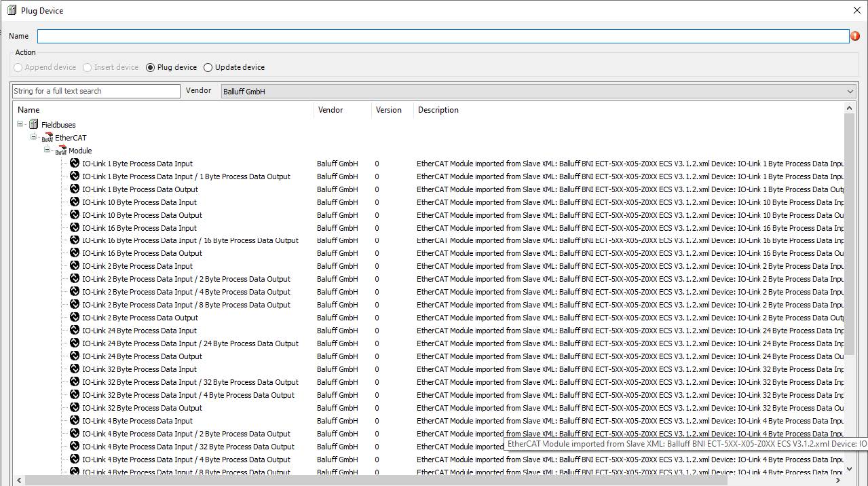This screenshot has height=486, width=868.
Task: Click the IO-Link 24 Byte Process Data Input icon
Action: pyautogui.click(x=75, y=331)
